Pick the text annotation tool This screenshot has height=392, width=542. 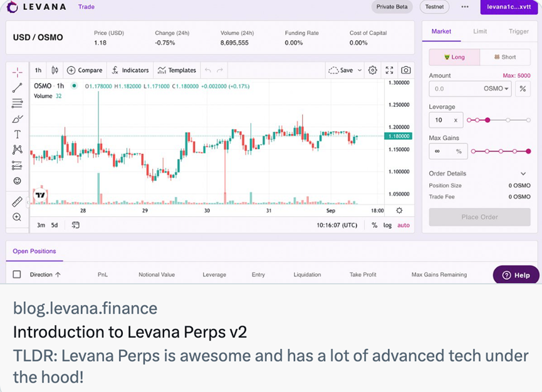tap(17, 134)
